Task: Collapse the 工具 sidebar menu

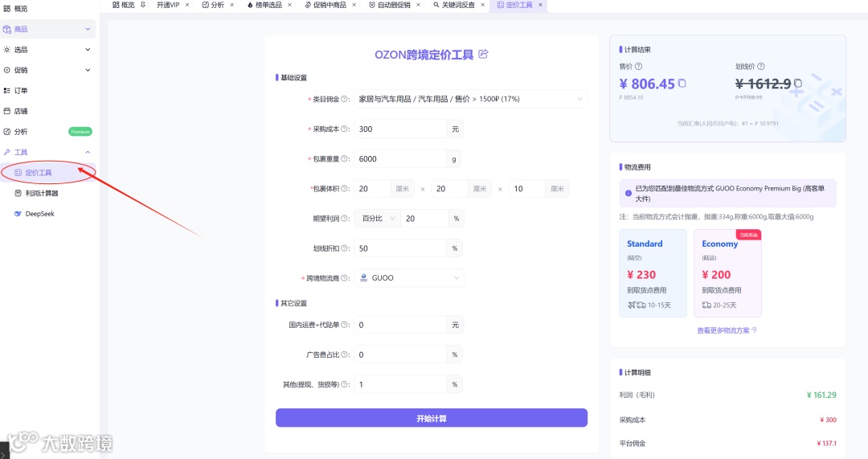Action: coord(47,152)
